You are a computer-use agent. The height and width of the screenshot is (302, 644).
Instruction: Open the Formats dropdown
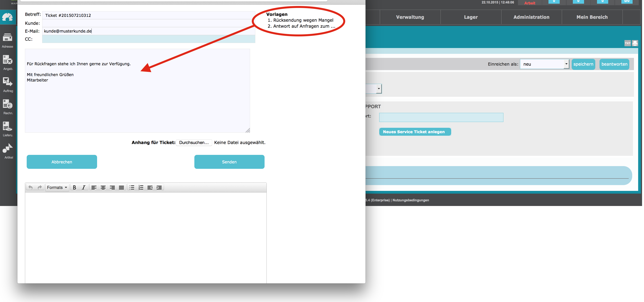(x=57, y=187)
